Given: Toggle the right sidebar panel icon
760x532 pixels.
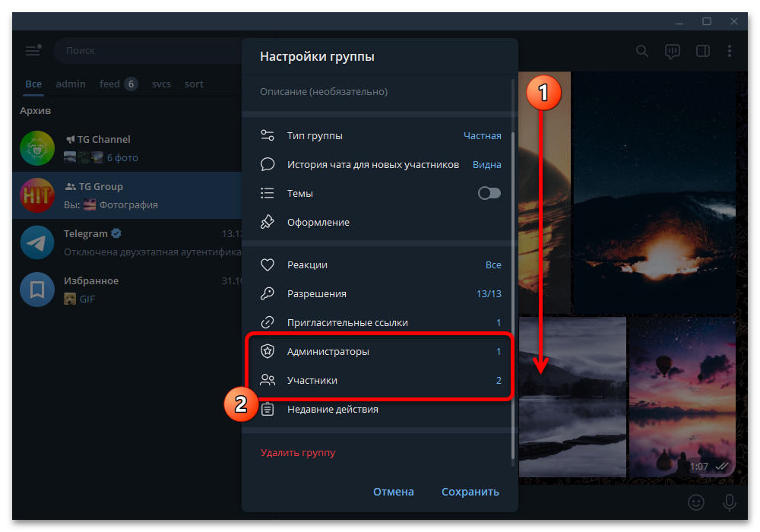Looking at the screenshot, I should click(x=703, y=51).
